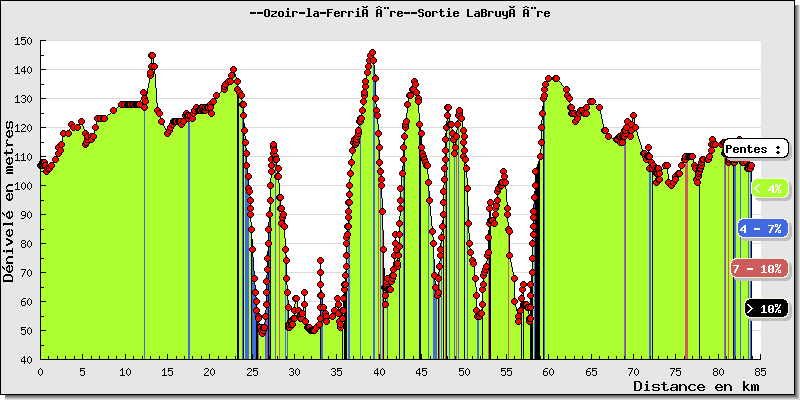Click the 0 tick on the distance axis
The width and height of the screenshot is (800, 400).
(x=40, y=370)
